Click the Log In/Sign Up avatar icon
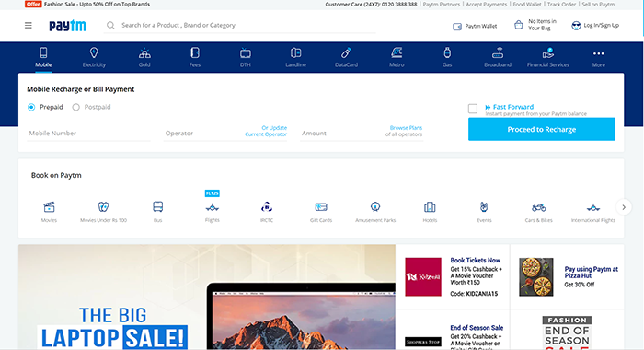644x350 pixels. point(576,26)
